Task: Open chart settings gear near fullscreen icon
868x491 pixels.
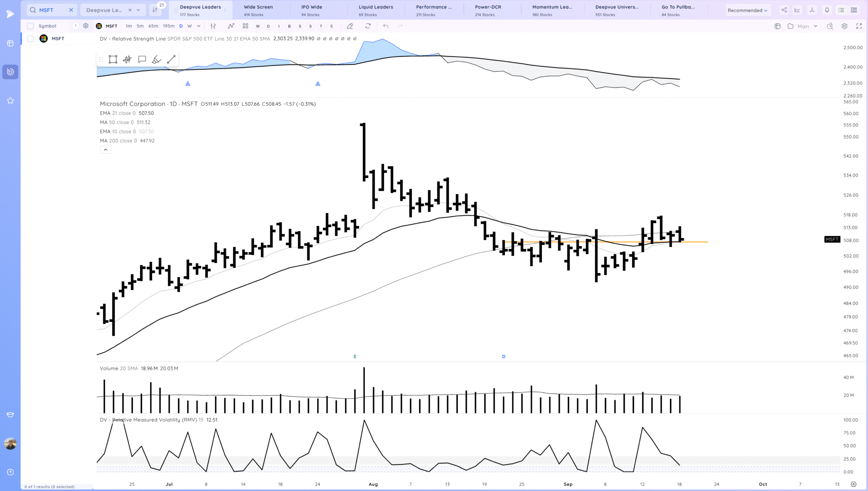Action: [x=844, y=26]
